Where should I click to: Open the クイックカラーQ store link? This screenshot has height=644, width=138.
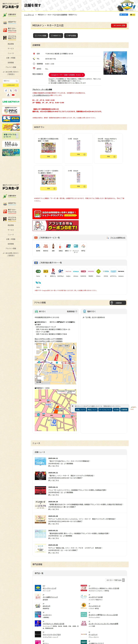pos(94,606)
